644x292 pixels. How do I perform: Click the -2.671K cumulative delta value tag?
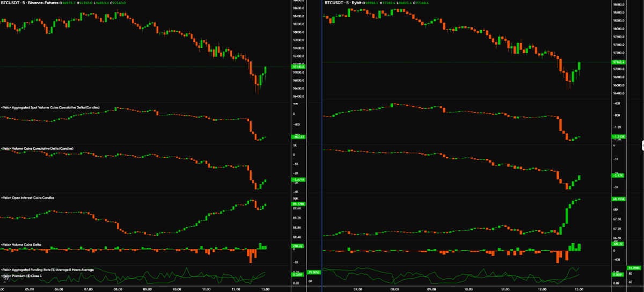tap(298, 180)
